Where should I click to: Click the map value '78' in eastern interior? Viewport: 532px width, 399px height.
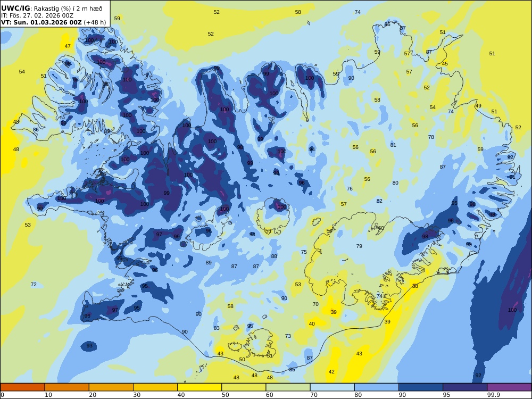pos(431,137)
